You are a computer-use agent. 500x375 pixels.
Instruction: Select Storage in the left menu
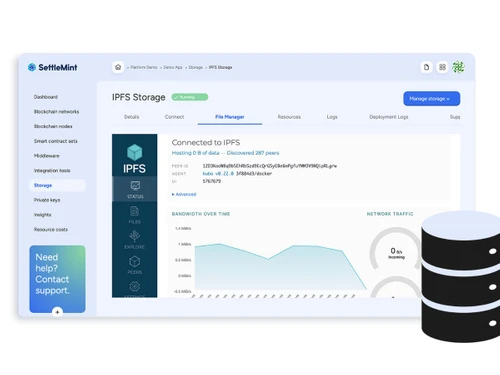click(57, 185)
